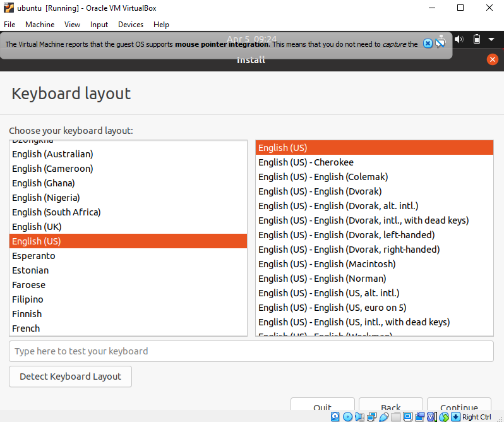The width and height of the screenshot is (504, 422).
Task: Select plain English (US) variant in right list
Action: [x=375, y=148]
